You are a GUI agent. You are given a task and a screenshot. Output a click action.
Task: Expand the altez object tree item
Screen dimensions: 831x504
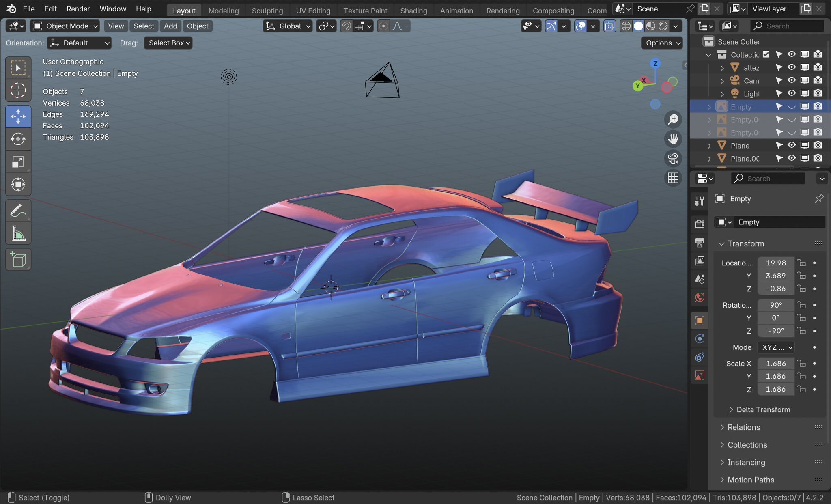tap(722, 68)
